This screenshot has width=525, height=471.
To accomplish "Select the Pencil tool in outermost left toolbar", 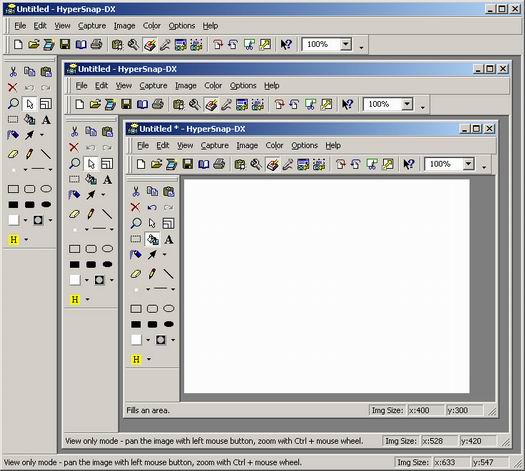I will [x=29, y=154].
